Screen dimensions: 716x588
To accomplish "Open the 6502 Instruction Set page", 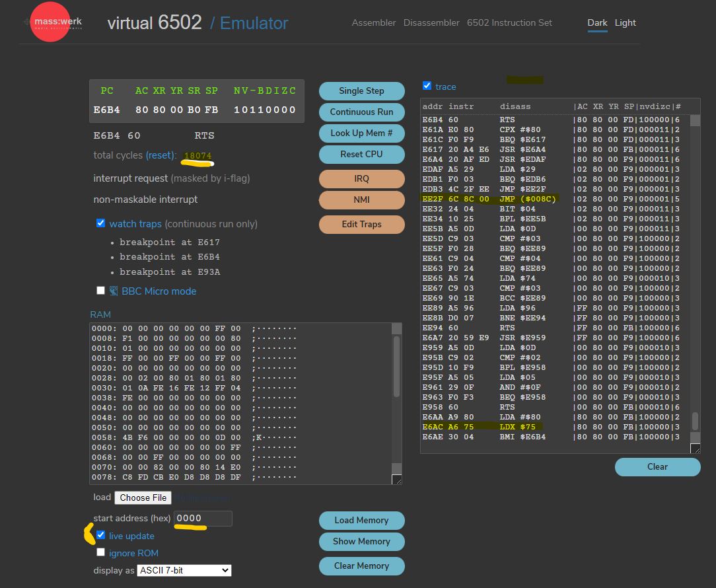I will click(509, 22).
